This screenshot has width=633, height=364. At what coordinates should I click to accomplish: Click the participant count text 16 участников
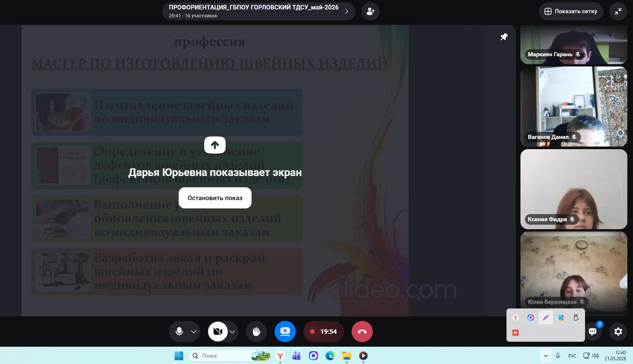(201, 16)
